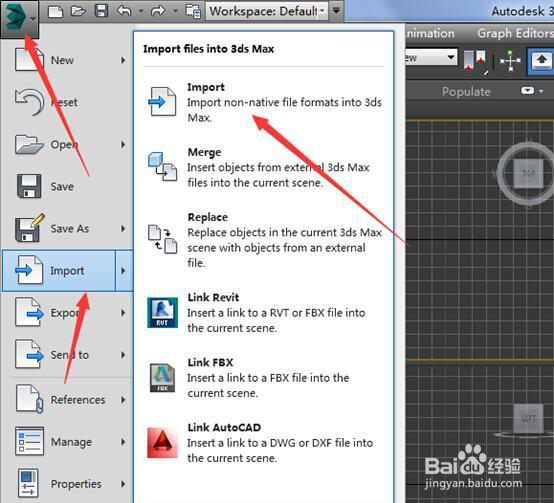This screenshot has height=503, width=554.
Task: Expand the Import submenu arrow
Action: click(x=124, y=271)
